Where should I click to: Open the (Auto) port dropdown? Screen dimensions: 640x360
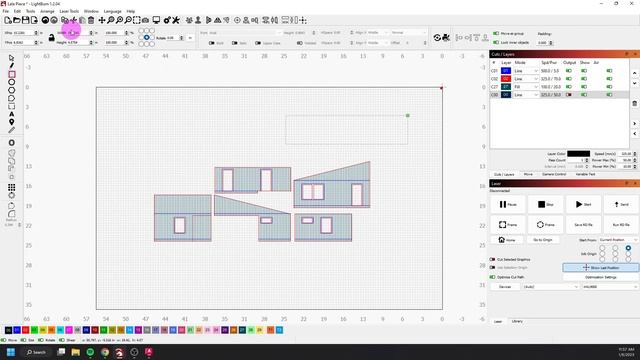point(551,287)
